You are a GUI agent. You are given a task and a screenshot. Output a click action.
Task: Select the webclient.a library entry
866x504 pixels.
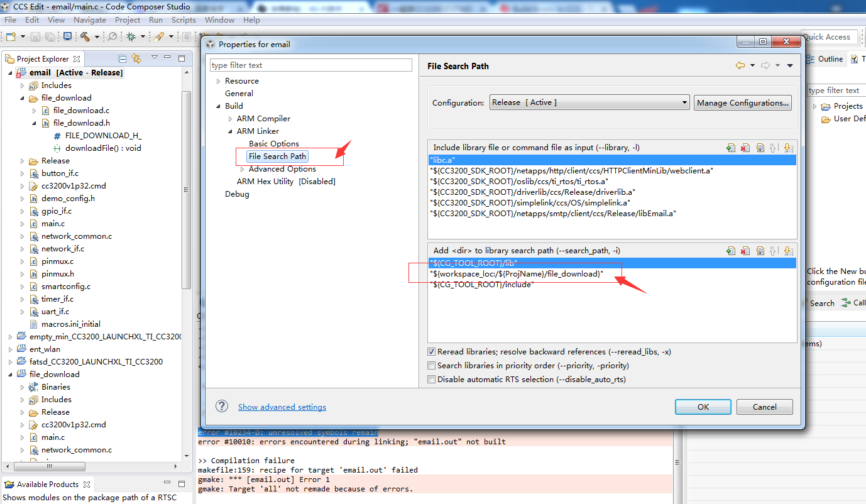click(x=572, y=171)
